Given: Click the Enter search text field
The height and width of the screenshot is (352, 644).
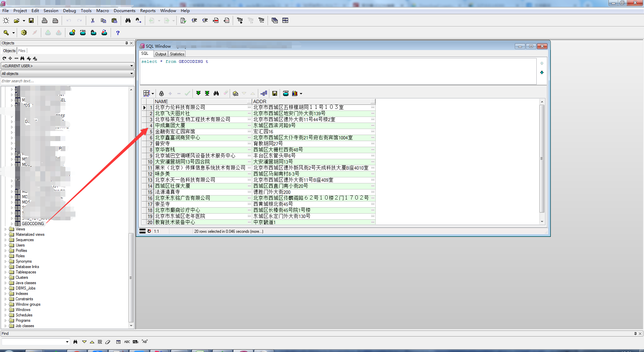Looking at the screenshot, I should click(x=67, y=81).
